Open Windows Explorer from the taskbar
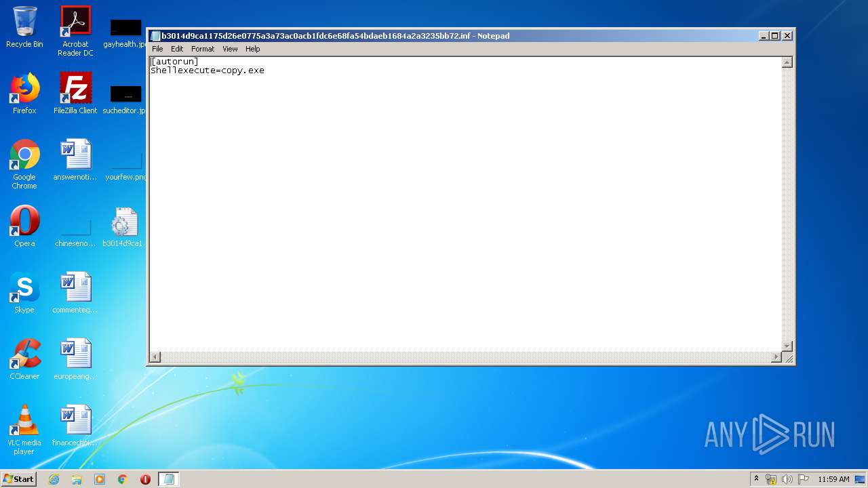This screenshot has height=488, width=868. [x=77, y=479]
